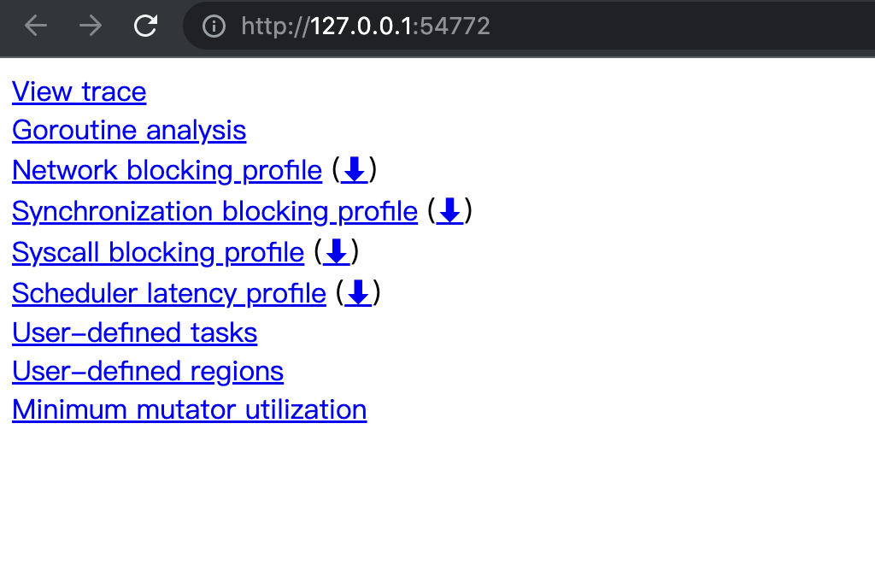Open the Goroutine analysis link
The height and width of the screenshot is (588, 875).
tap(129, 131)
